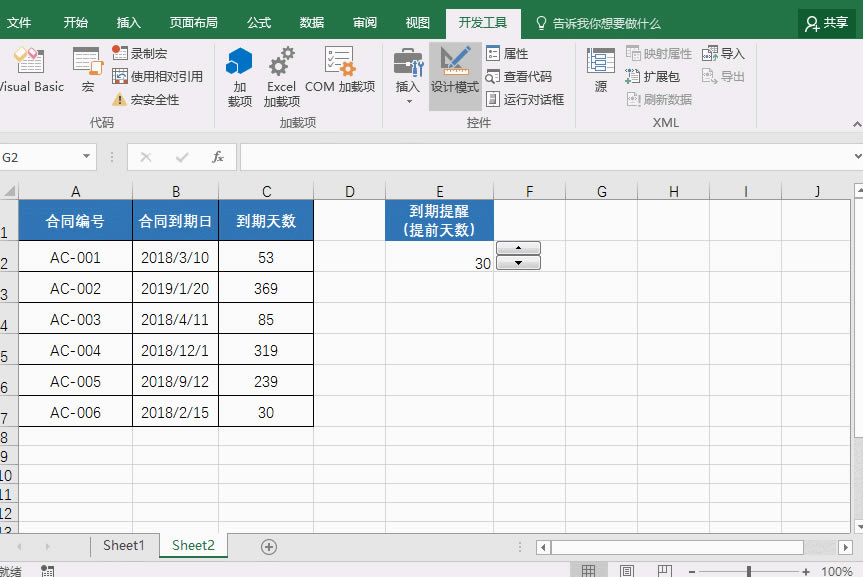
Task: Switch to the 数据 data tab
Action: (x=312, y=23)
